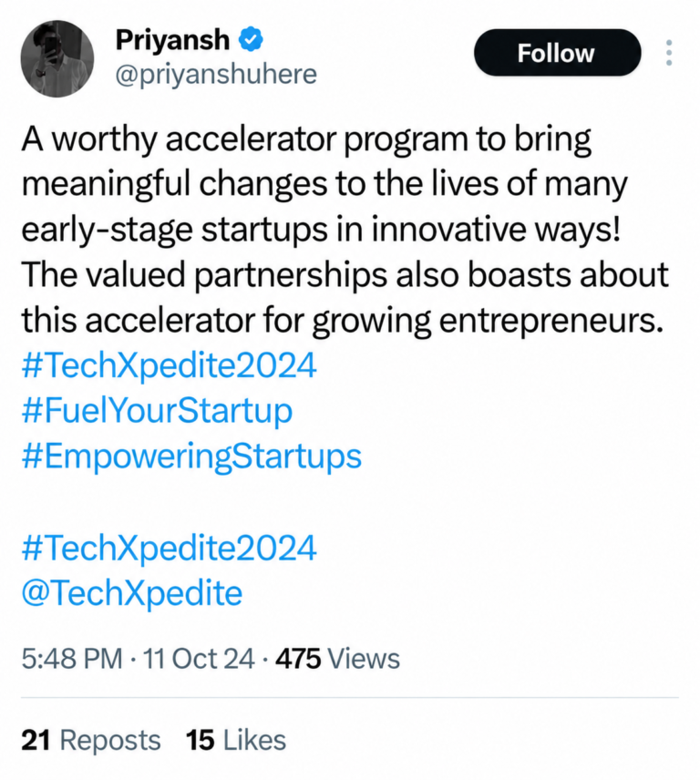The image size is (700, 780).
Task: Open the 21 Reposts list
Action: coord(91,740)
